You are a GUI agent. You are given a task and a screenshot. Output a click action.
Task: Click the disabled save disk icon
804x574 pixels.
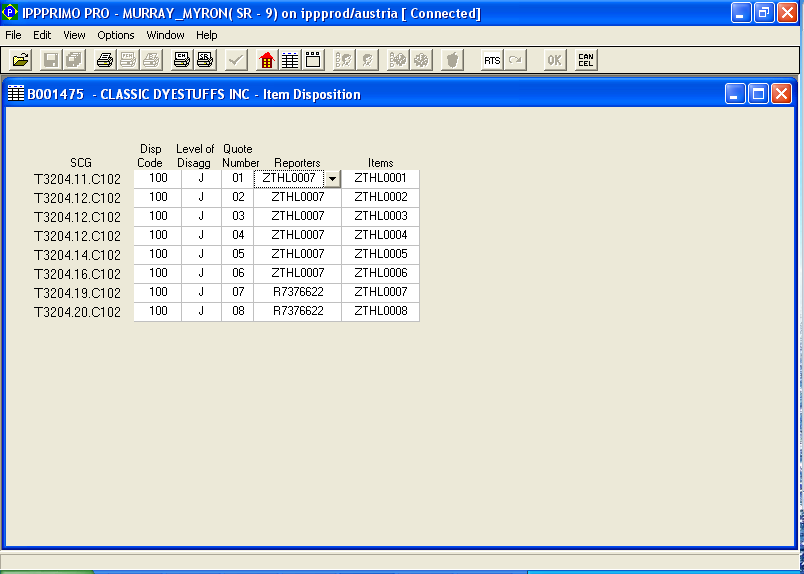[x=50, y=61]
